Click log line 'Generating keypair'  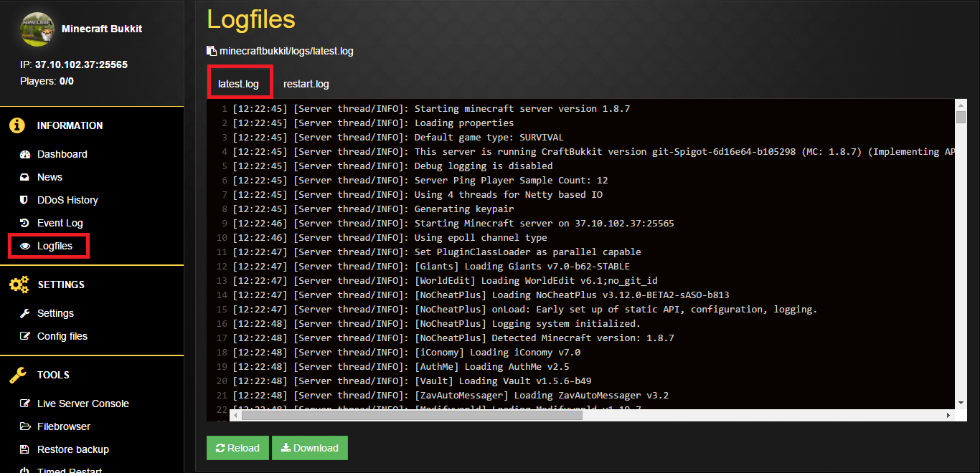click(373, 209)
